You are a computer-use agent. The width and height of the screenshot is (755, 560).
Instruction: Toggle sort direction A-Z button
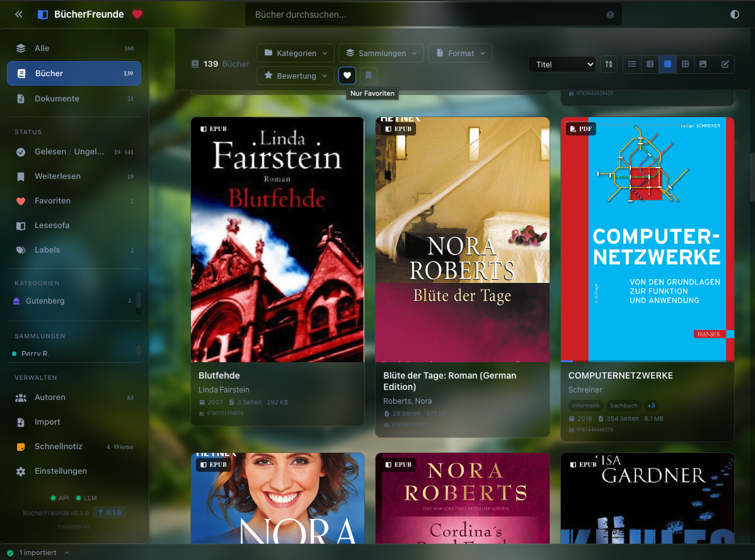[609, 64]
